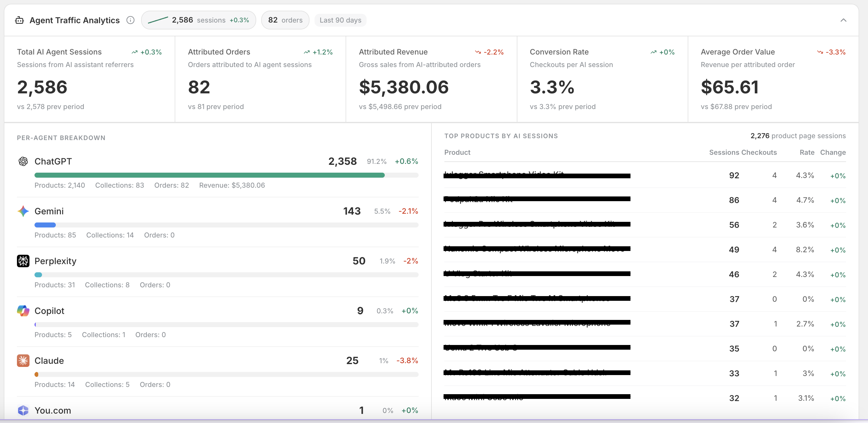Sort table by Product column header

(x=457, y=152)
